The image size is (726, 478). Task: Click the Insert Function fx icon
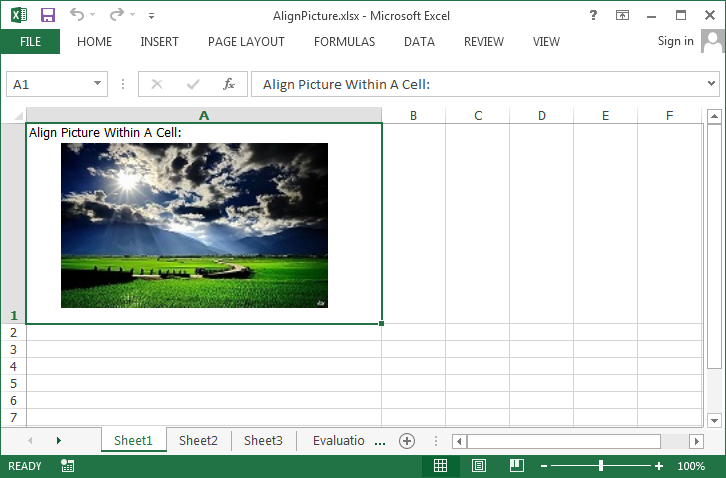[229, 84]
